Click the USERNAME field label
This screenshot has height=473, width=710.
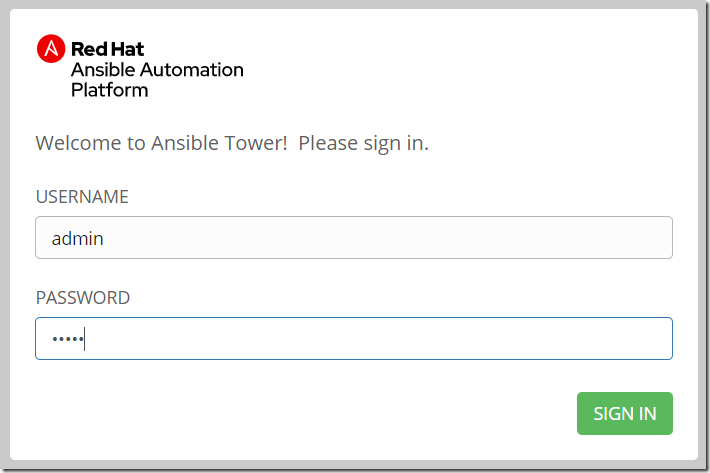tap(82, 197)
